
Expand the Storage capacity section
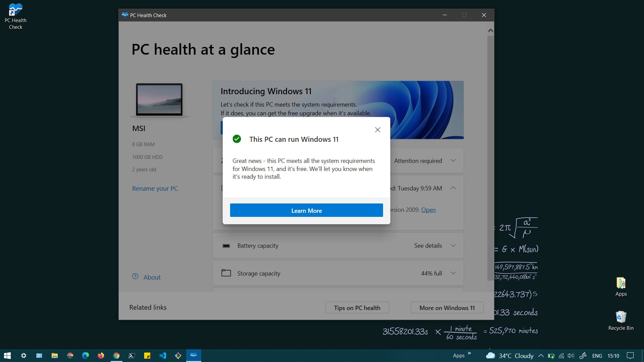point(454,273)
